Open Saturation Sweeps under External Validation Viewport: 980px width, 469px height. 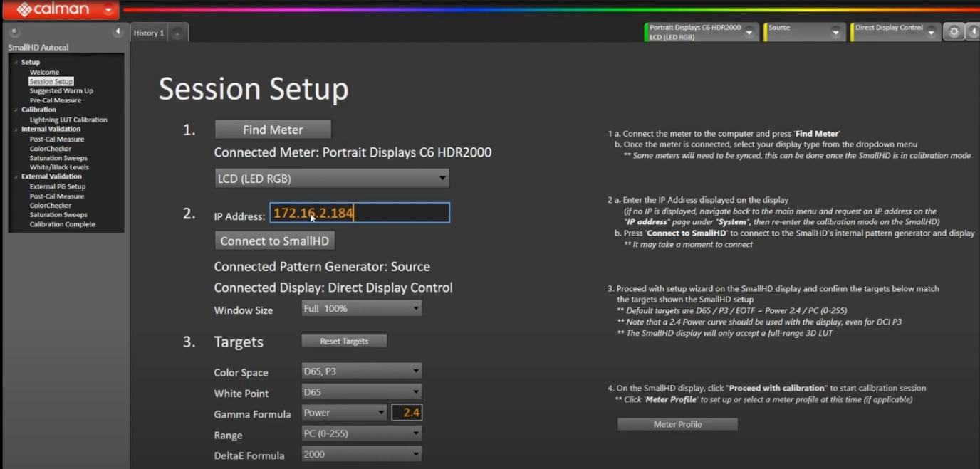point(58,214)
